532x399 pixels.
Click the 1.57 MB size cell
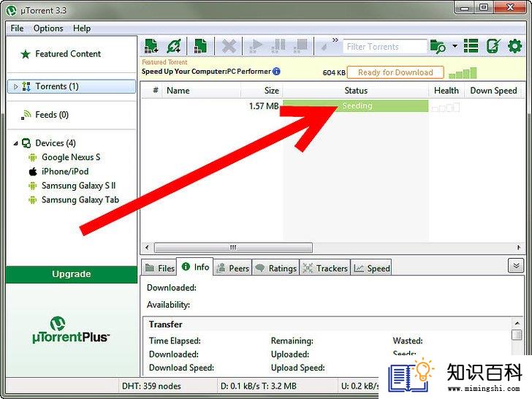264,106
